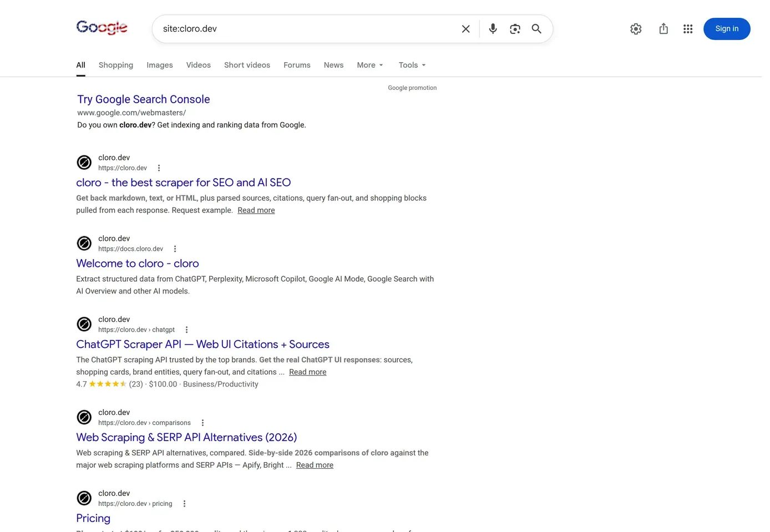Open the Google apps grid icon
This screenshot has width=770, height=532.
pos(688,29)
